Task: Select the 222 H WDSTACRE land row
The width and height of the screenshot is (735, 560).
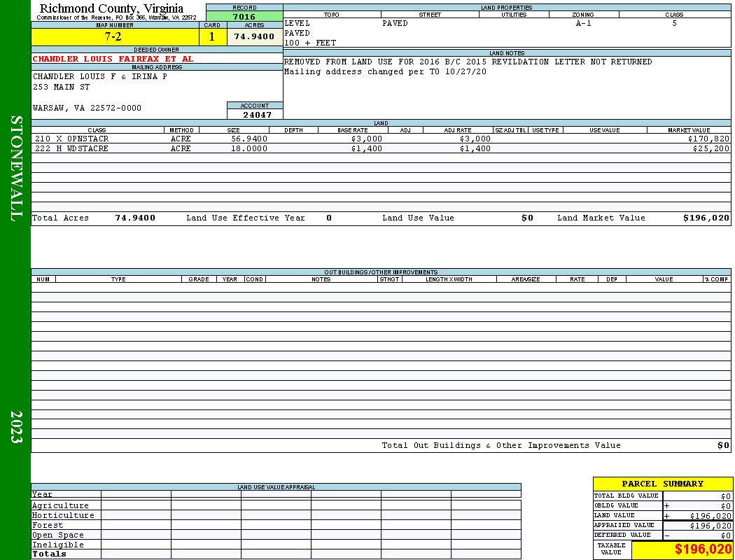Action: pos(381,148)
